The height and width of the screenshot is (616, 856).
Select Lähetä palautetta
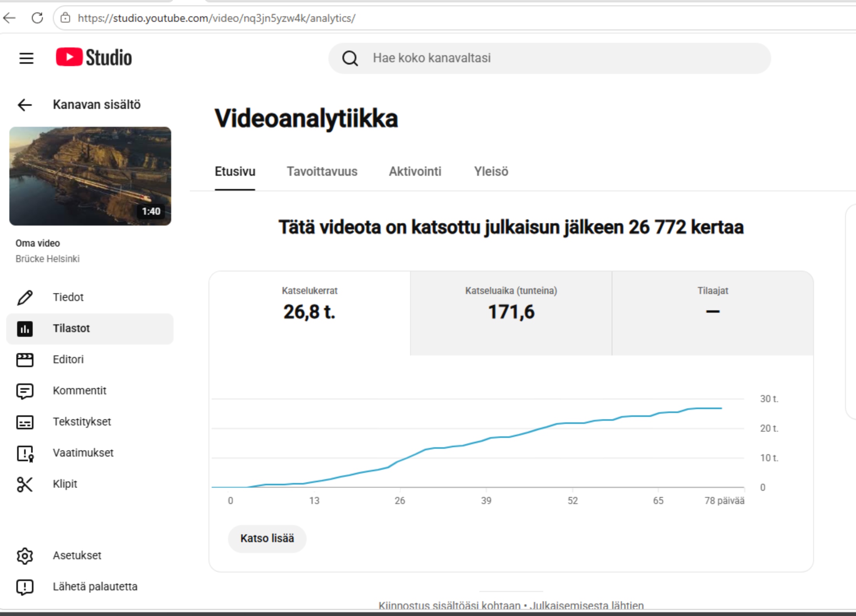click(90, 587)
